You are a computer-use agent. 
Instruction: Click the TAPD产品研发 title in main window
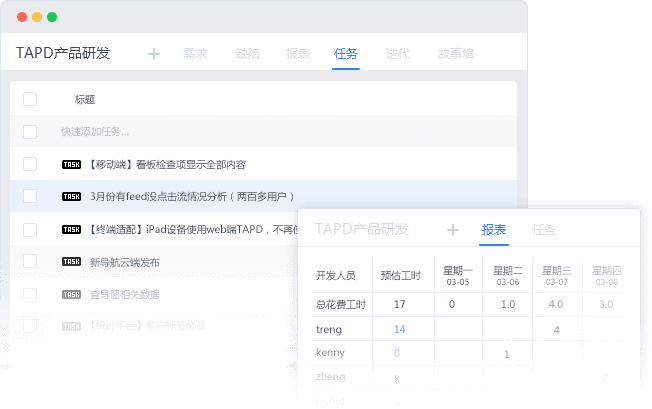[x=63, y=53]
